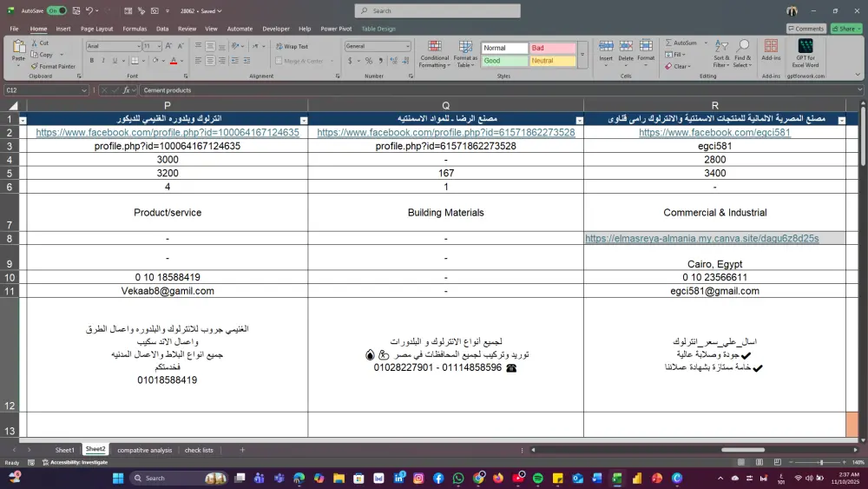Image resolution: width=868 pixels, height=489 pixels.
Task: Open the Formulas ribbon tab
Action: (x=135, y=29)
